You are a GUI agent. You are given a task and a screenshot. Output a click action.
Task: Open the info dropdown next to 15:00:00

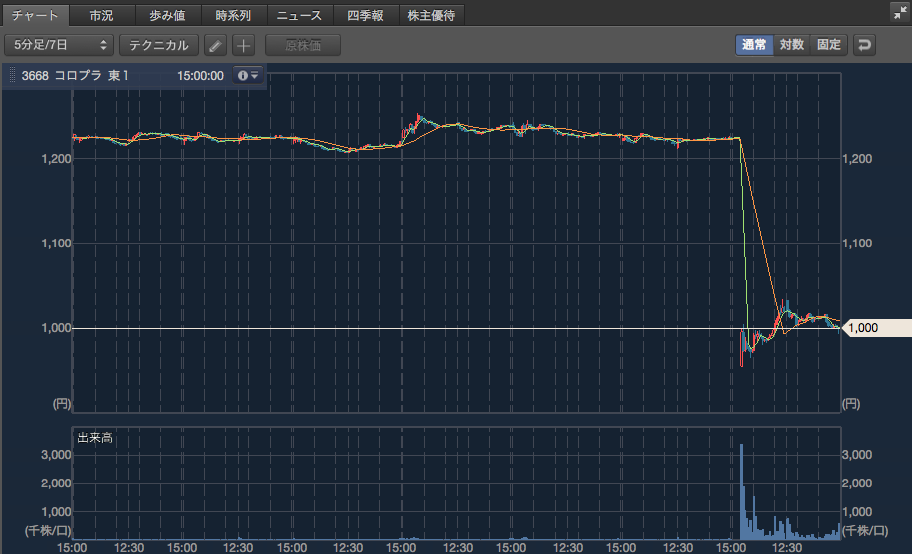pyautogui.click(x=248, y=76)
